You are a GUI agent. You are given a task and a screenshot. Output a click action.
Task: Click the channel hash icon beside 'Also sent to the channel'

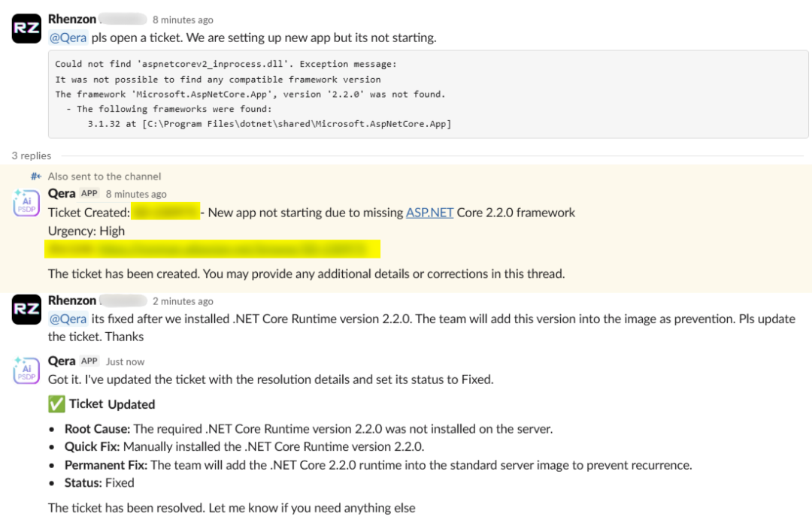[x=36, y=176]
